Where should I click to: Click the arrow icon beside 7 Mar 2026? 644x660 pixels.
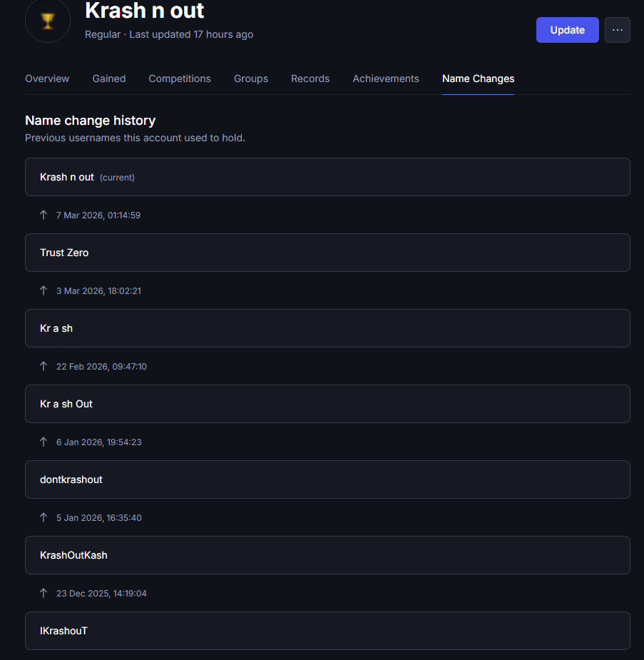pyautogui.click(x=44, y=215)
